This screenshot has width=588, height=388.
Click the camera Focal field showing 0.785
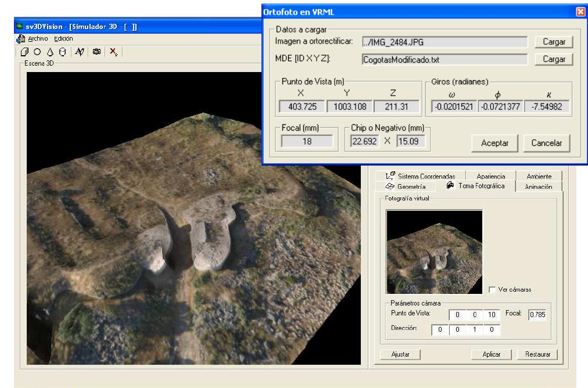(x=537, y=314)
